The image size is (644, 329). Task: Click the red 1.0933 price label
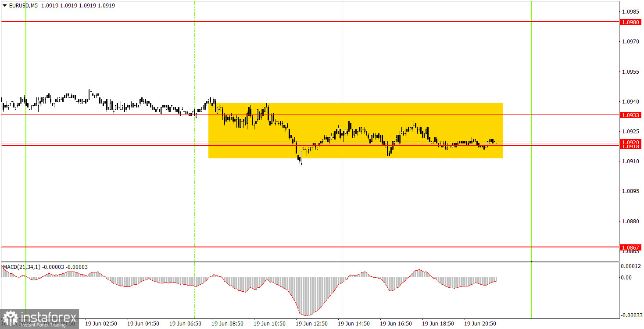(x=630, y=114)
